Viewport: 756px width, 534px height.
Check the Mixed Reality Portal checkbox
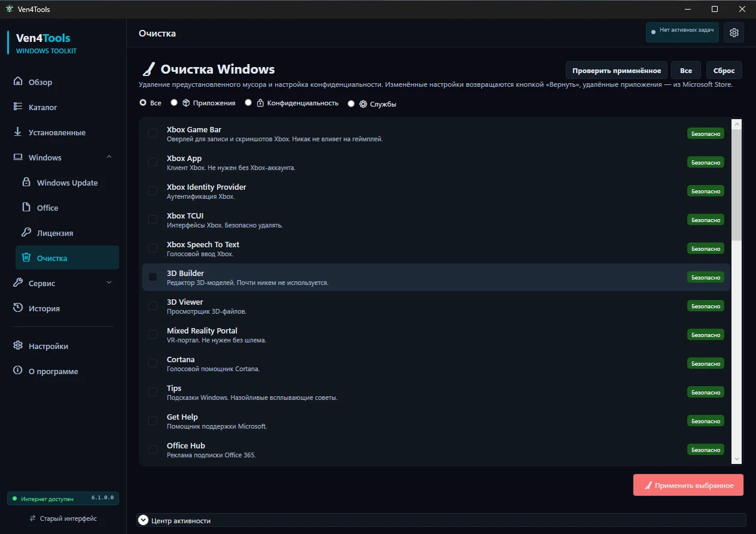pyautogui.click(x=153, y=334)
